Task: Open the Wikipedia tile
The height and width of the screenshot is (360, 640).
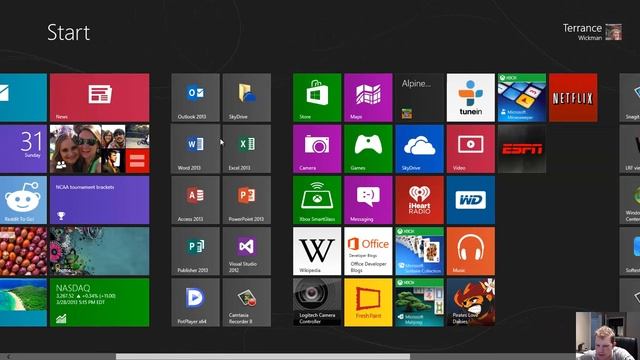Action: click(x=317, y=251)
